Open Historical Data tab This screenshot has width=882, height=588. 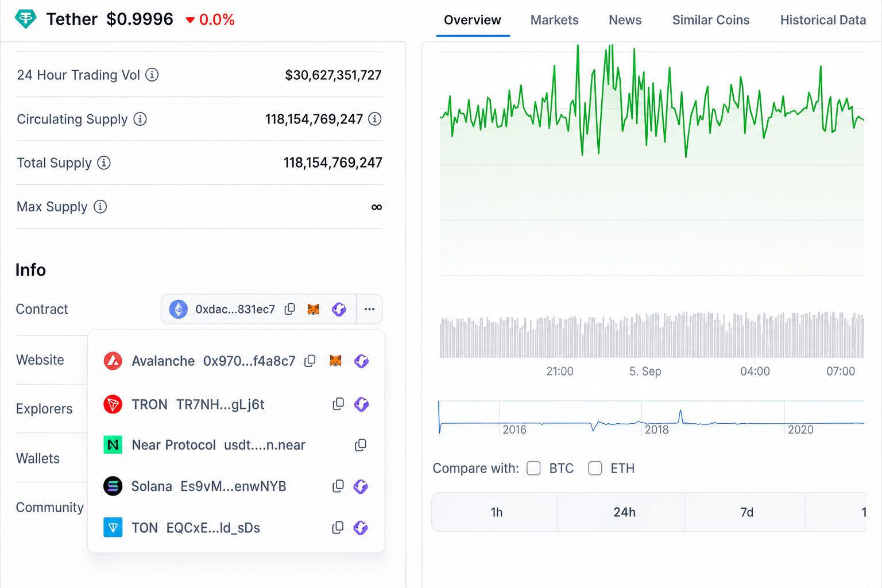tap(823, 20)
